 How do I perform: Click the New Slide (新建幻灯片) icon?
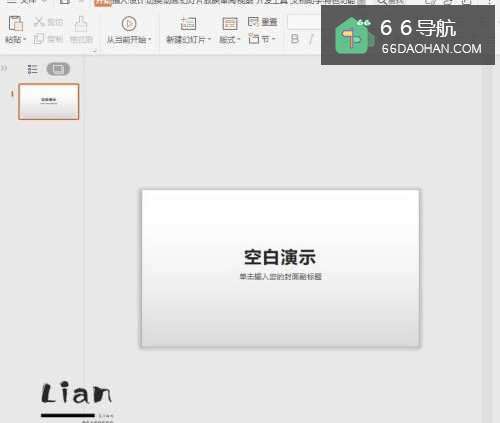(188, 24)
